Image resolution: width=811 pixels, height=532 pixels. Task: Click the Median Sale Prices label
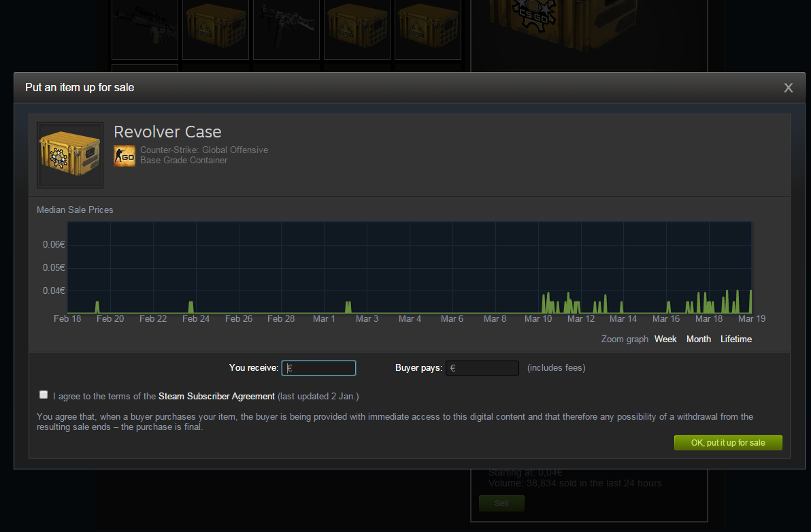75,210
